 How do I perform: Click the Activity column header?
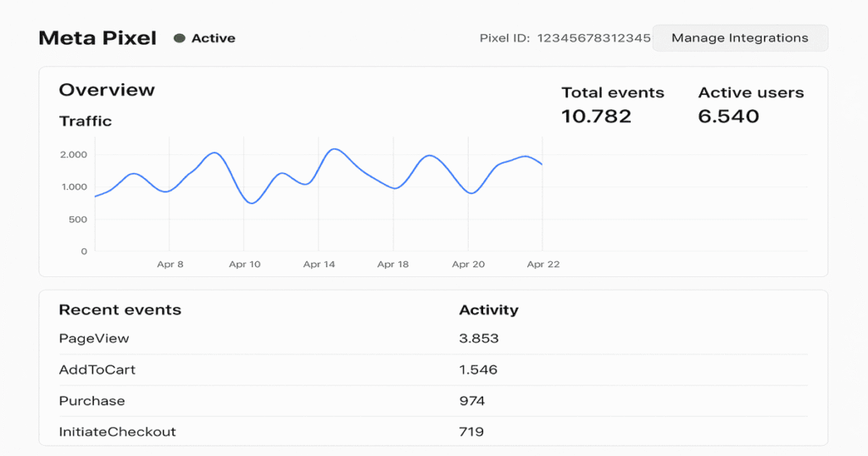tap(489, 309)
